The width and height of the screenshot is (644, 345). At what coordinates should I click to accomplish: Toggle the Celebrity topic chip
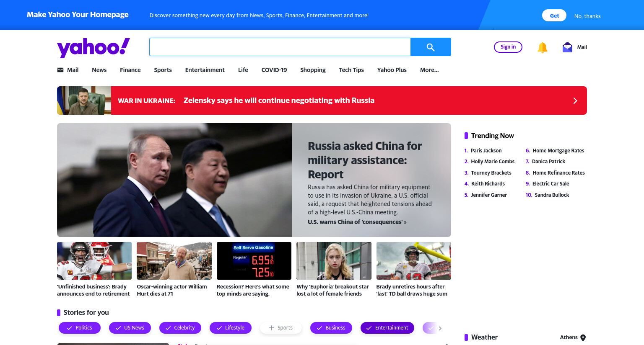[x=180, y=328]
